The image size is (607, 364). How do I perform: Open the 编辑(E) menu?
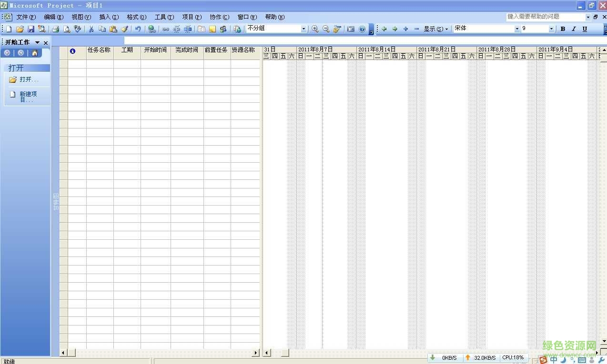pyautogui.click(x=53, y=17)
